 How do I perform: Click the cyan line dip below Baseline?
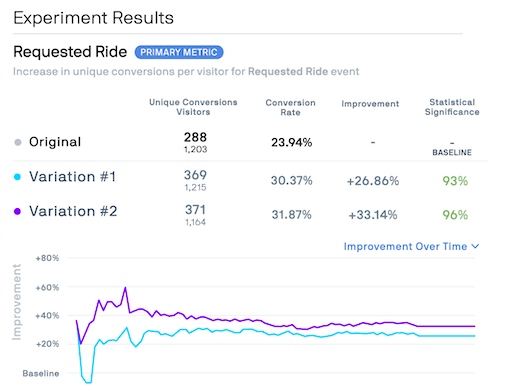click(x=88, y=382)
